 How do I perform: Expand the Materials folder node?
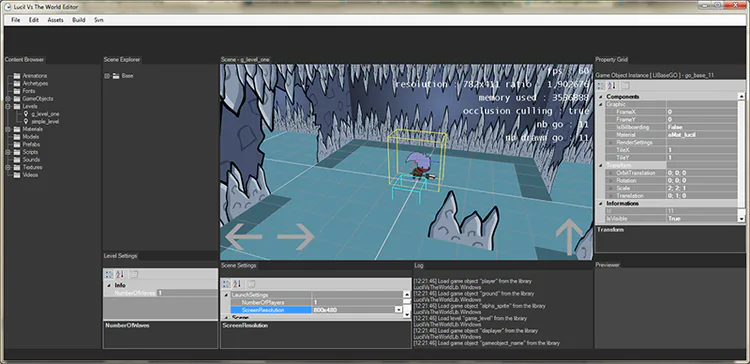point(8,129)
